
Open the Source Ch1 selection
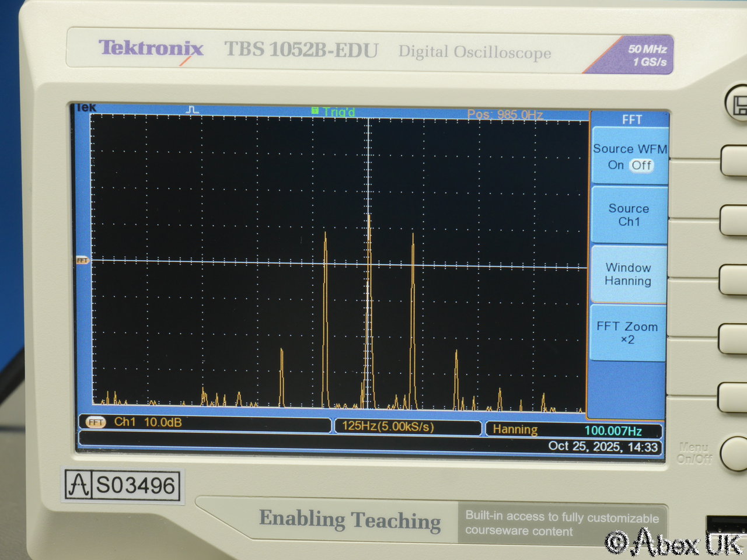(x=629, y=215)
